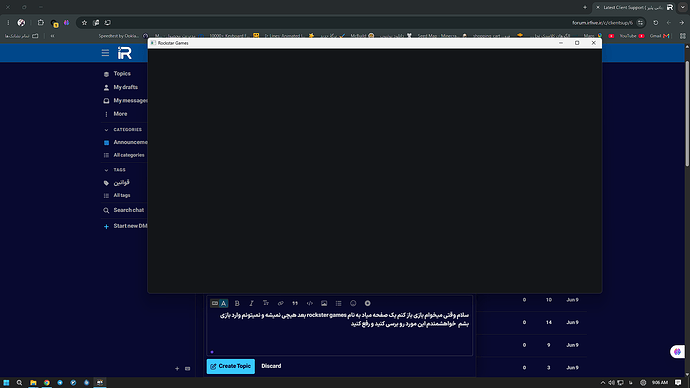Open Chrome from the taskbar
Image resolution: width=690 pixels, height=388 pixels.
click(x=46, y=383)
